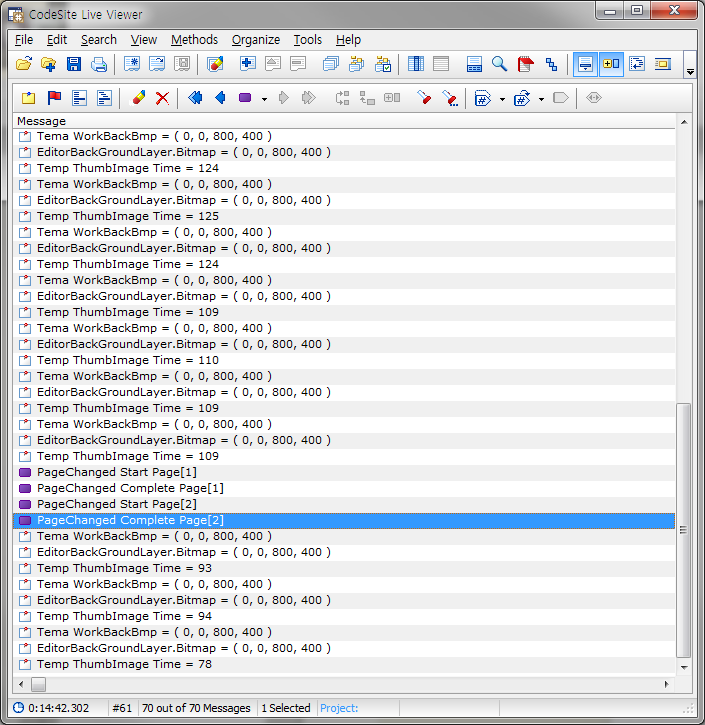The height and width of the screenshot is (725, 705).
Task: Click the blue floppy disk save icon
Action: pos(73,65)
